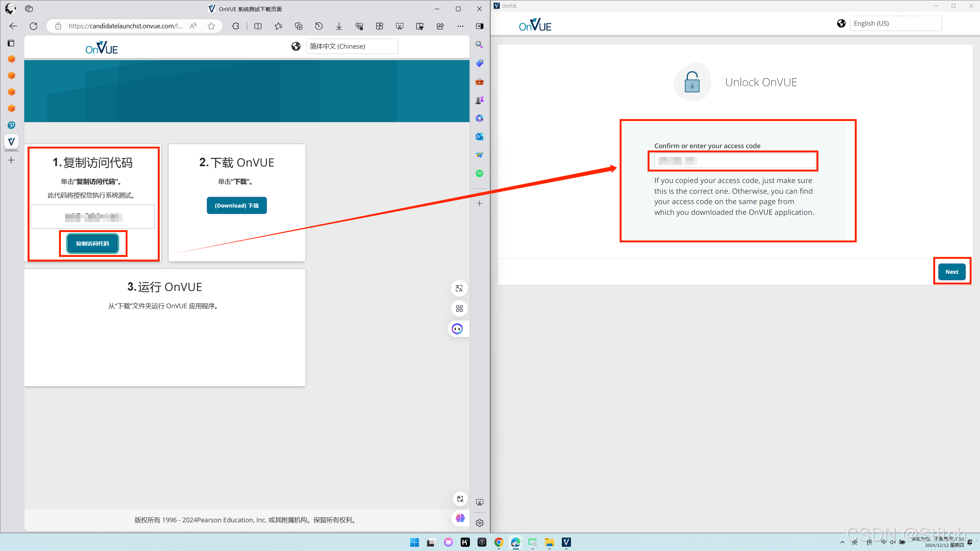Open the History icon in the toolbar

point(319,26)
